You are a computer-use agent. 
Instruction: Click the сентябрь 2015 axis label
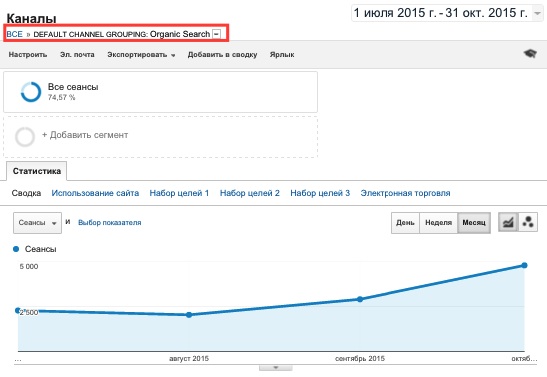click(360, 359)
